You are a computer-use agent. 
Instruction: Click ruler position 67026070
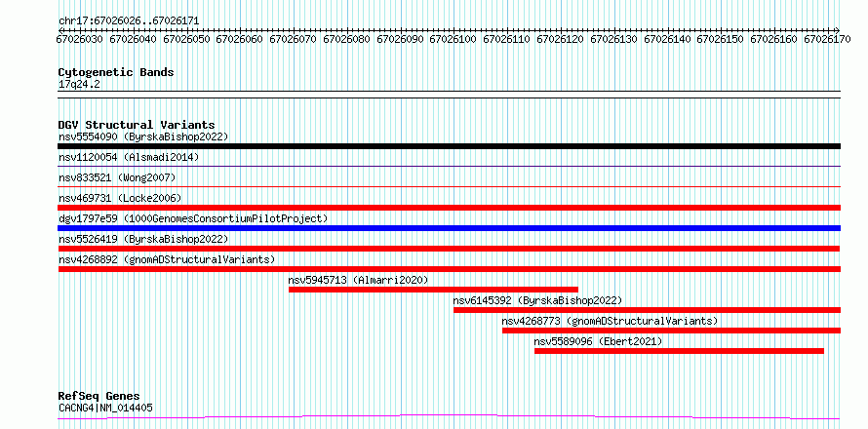click(x=293, y=39)
